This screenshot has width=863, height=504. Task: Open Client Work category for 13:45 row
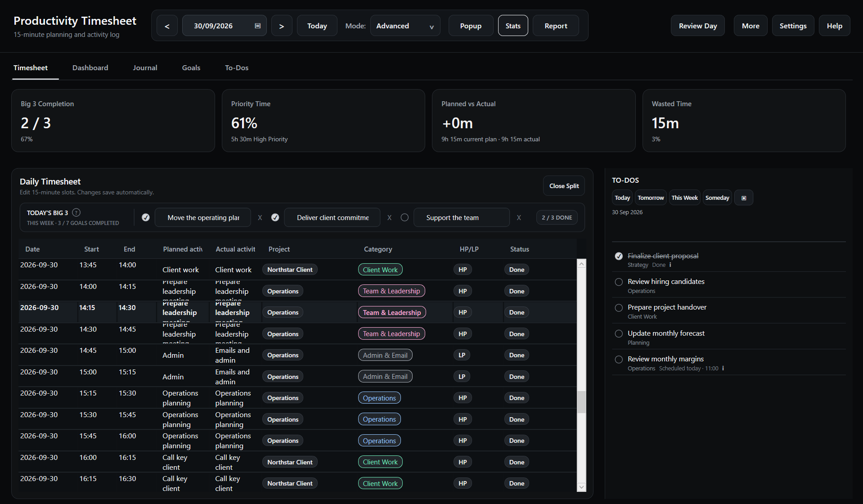coord(380,270)
